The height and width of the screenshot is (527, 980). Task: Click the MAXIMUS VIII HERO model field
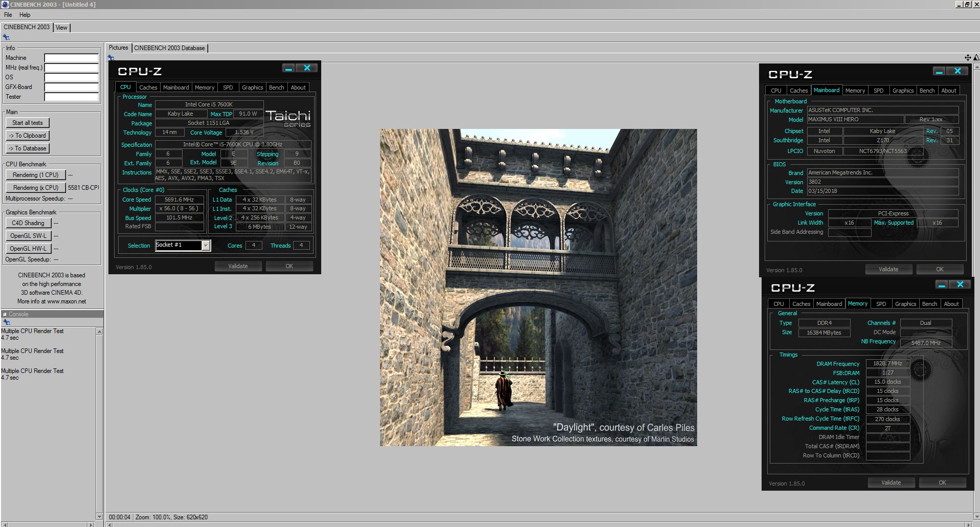click(855, 119)
